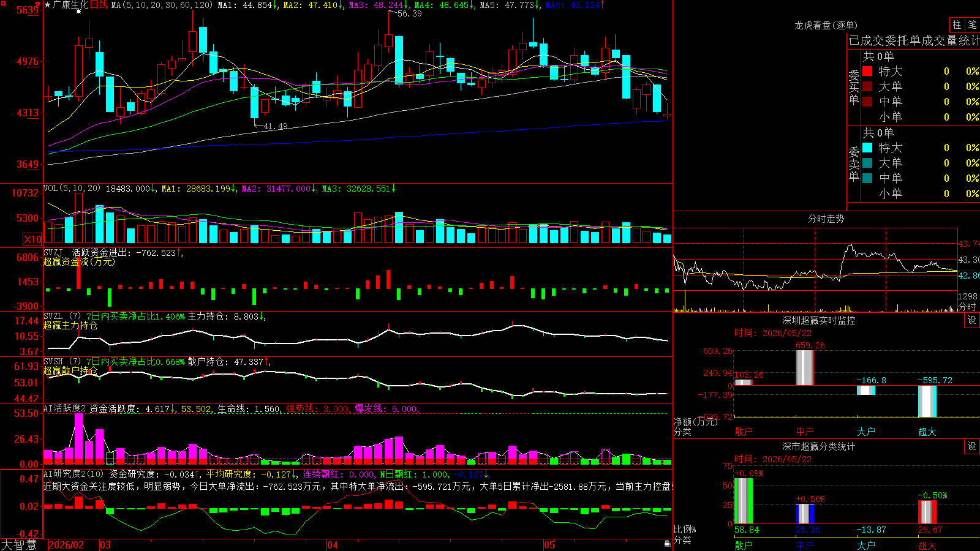The width and height of the screenshot is (980, 551).
Task: Click the 05 month marker on timeline
Action: pyautogui.click(x=549, y=545)
